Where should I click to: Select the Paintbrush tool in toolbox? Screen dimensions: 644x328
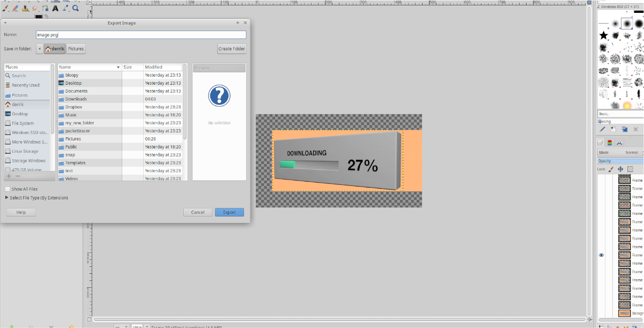click(x=5, y=8)
